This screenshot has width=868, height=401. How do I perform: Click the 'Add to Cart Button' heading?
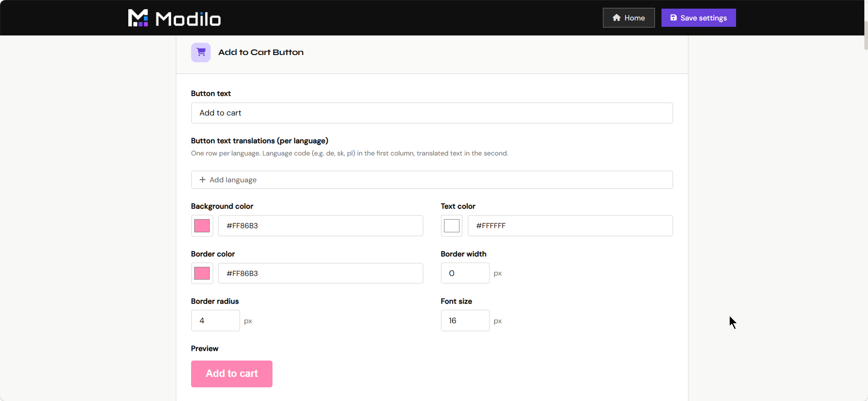(x=261, y=52)
